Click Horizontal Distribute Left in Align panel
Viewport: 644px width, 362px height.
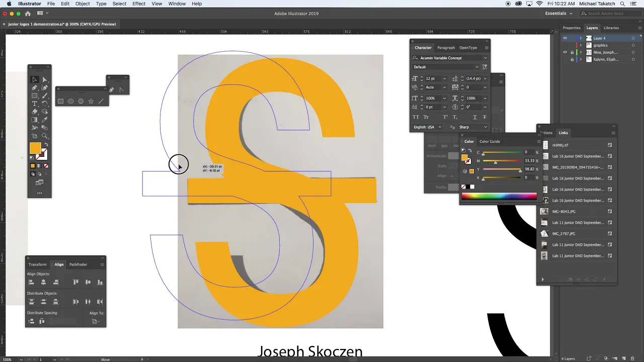click(x=76, y=302)
